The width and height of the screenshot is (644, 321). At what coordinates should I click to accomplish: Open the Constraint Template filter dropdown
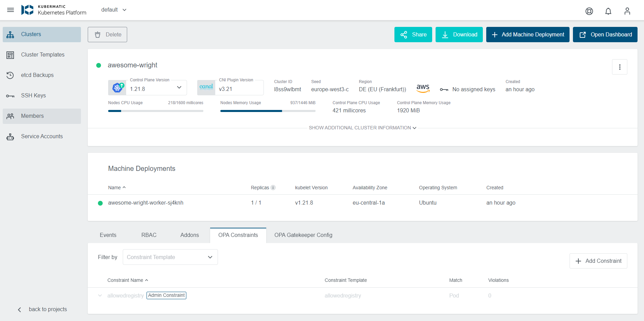[x=170, y=257]
